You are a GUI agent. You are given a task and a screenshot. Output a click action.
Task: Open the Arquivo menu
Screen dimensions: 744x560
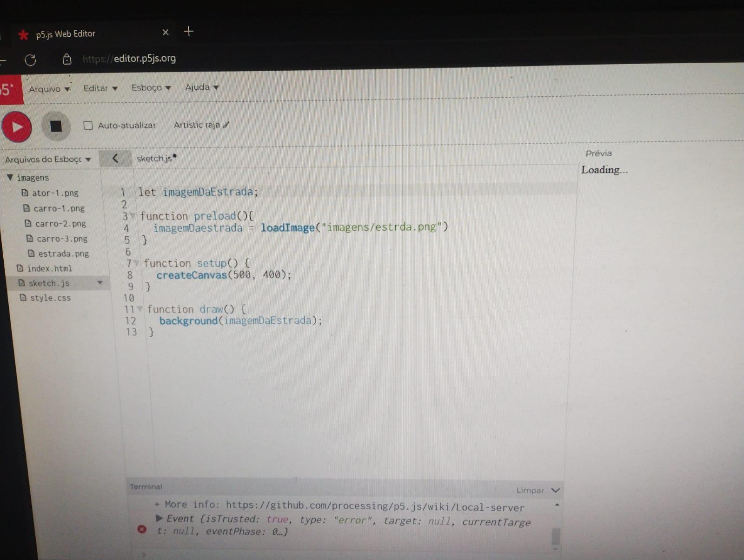coord(49,89)
